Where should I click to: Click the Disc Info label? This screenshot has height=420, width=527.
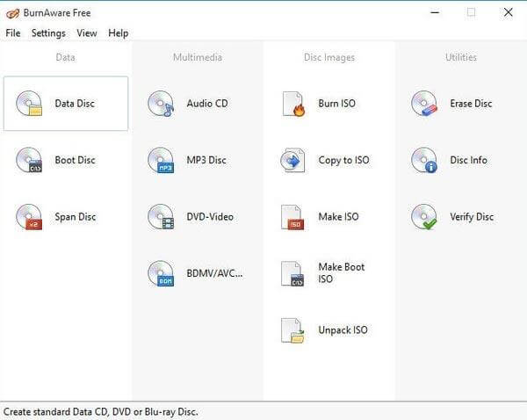pyautogui.click(x=468, y=160)
